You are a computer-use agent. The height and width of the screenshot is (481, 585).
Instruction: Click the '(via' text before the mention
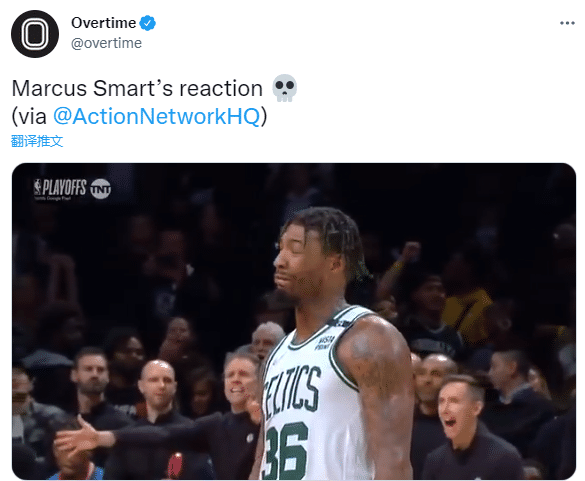pos(29,116)
